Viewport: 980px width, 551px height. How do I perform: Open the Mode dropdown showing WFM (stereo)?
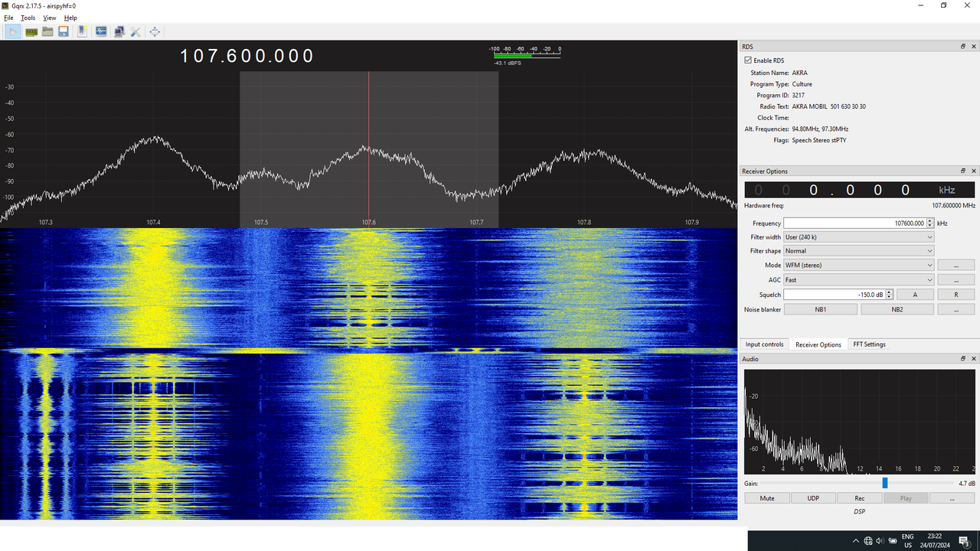click(x=859, y=265)
